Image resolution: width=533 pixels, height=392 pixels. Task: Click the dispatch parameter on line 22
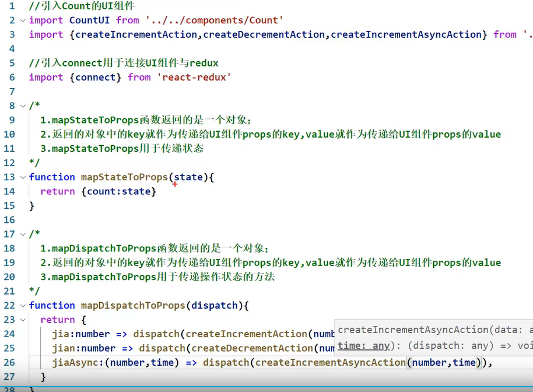coord(214,305)
